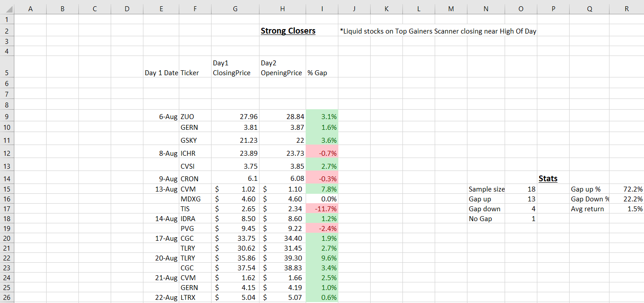
Task: Click the Select All corner of the sheet
Action: click(7, 9)
